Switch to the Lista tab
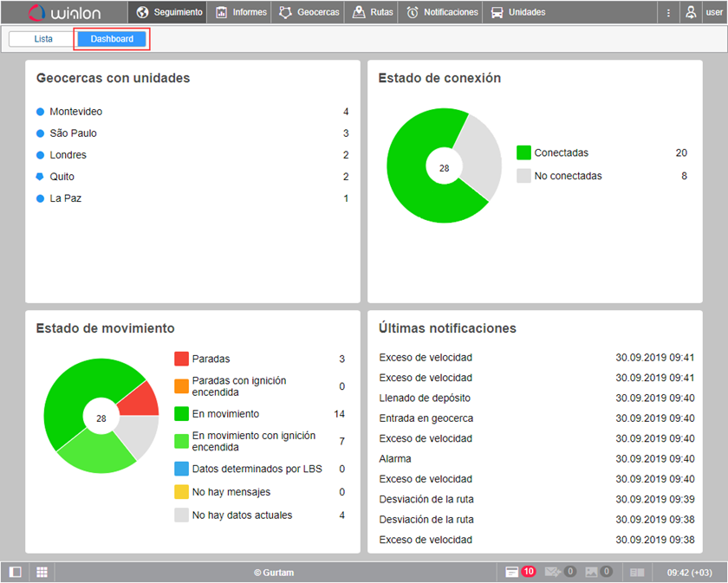This screenshot has height=583, width=728. coord(41,39)
